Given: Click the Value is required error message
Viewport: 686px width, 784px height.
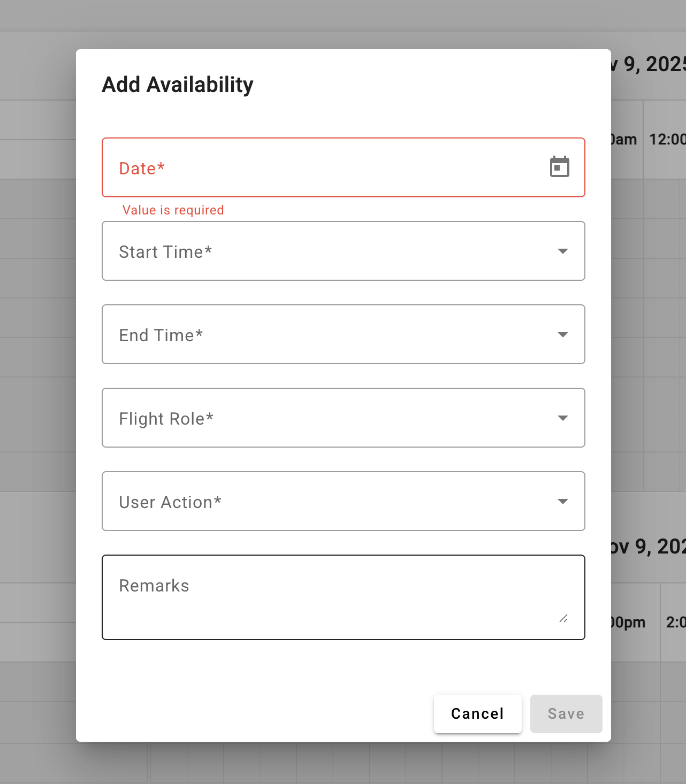Looking at the screenshot, I should pyautogui.click(x=173, y=210).
